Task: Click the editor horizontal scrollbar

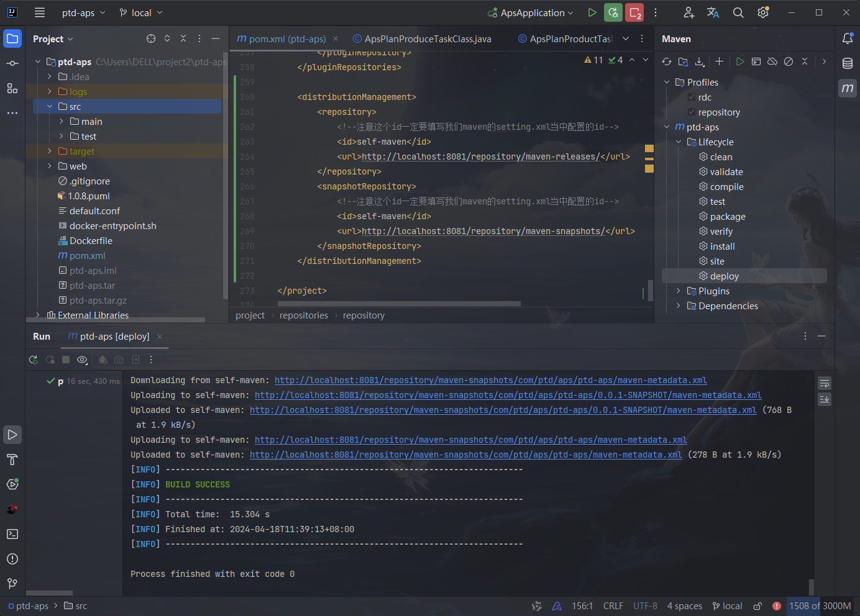Action: [x=399, y=304]
